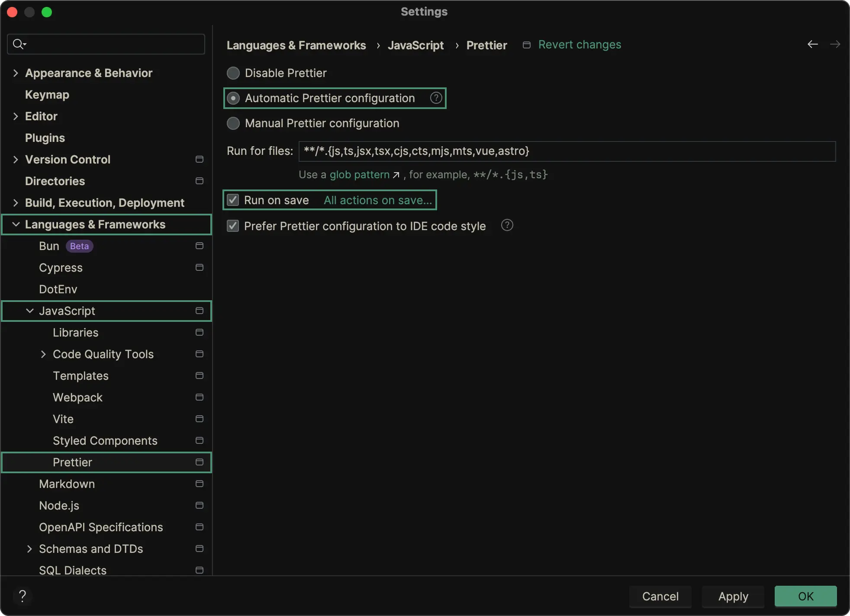This screenshot has width=850, height=616.
Task: Collapse the JavaScript tree node
Action: 29,311
